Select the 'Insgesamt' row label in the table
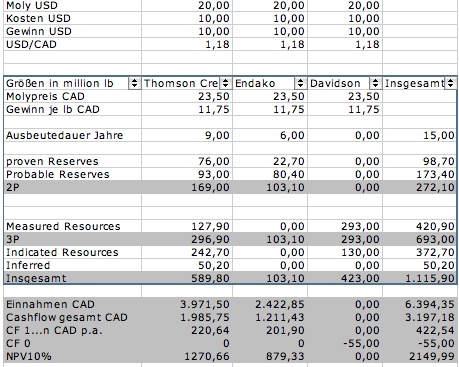Viewport: 459px width, 367px height. [72, 278]
